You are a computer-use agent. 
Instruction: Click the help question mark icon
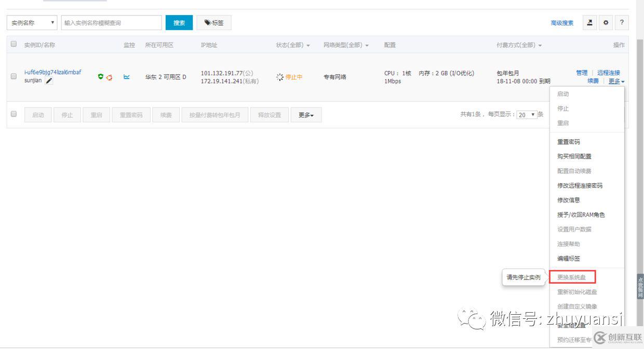(621, 22)
